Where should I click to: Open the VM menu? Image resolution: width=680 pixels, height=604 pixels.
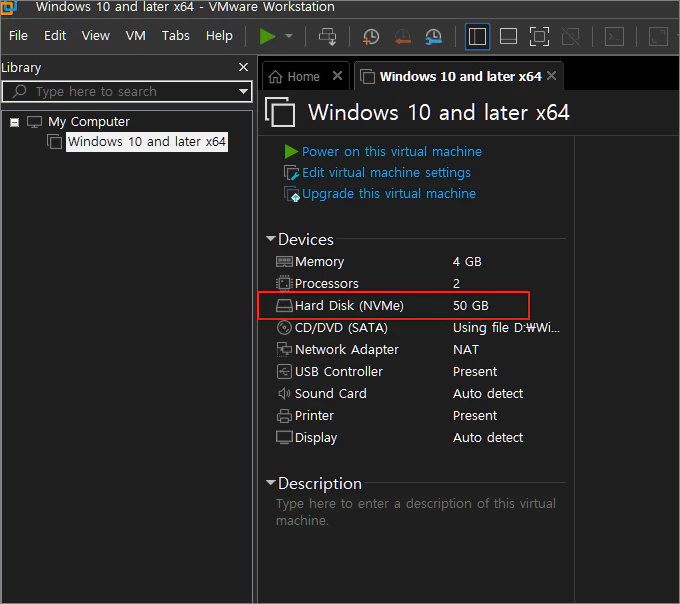[x=136, y=36]
